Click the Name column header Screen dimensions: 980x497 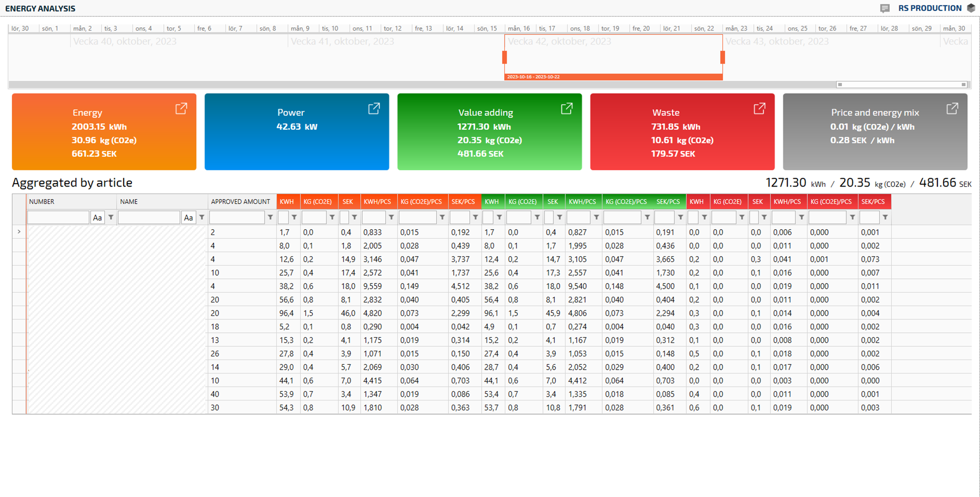(129, 202)
